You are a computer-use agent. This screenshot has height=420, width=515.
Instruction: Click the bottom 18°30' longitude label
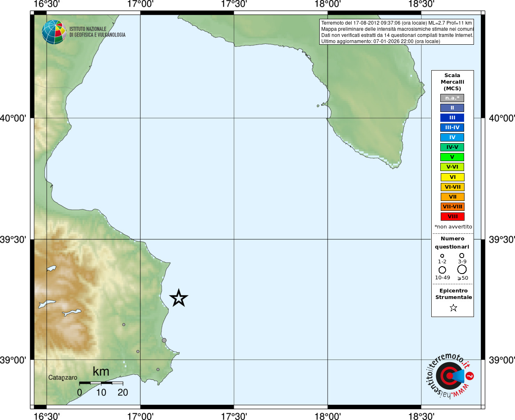[x=421, y=416]
